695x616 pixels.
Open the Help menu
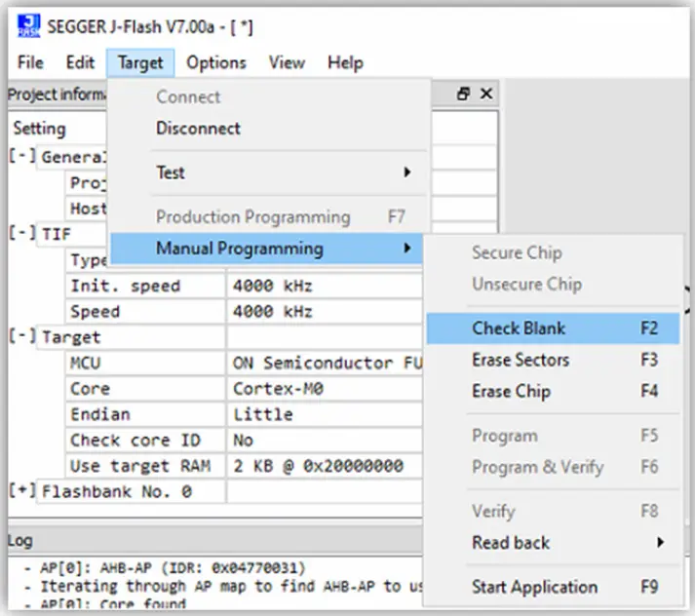(x=345, y=62)
